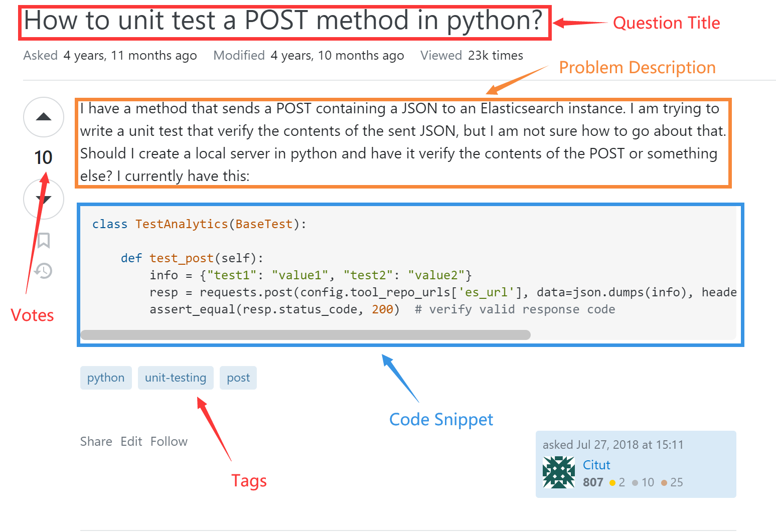Screen dimensions: 776x532
Task: Click the 807 reputation score
Action: [593, 482]
